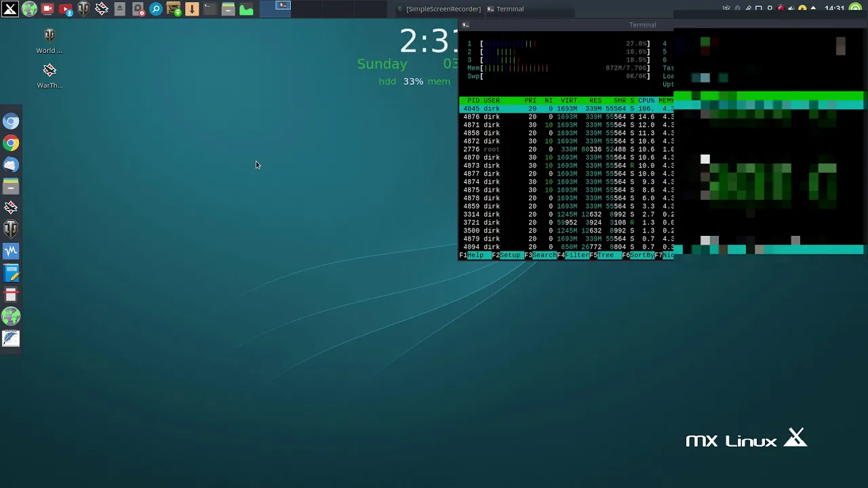Select the root process row PID 2776

[x=566, y=149]
